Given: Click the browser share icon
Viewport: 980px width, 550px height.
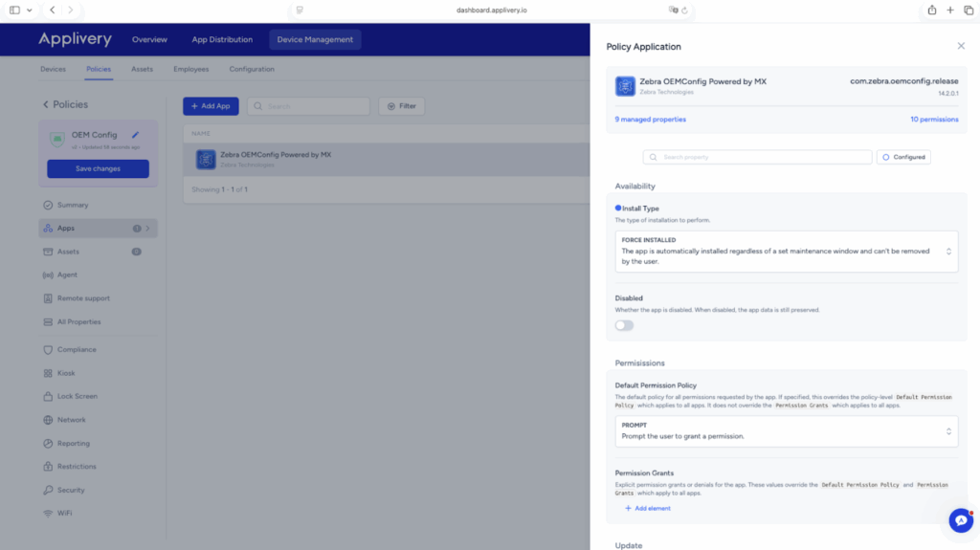Looking at the screenshot, I should click(931, 10).
